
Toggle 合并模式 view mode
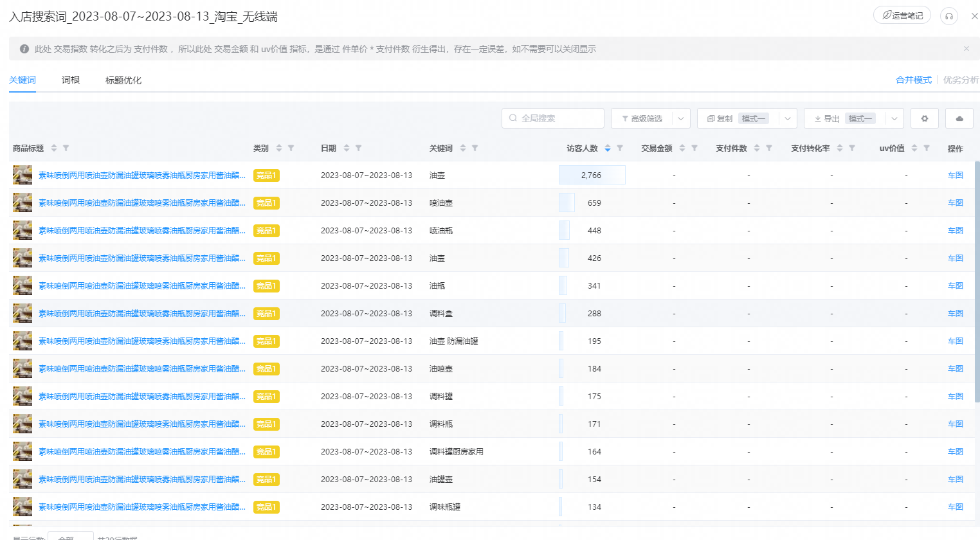click(x=913, y=80)
